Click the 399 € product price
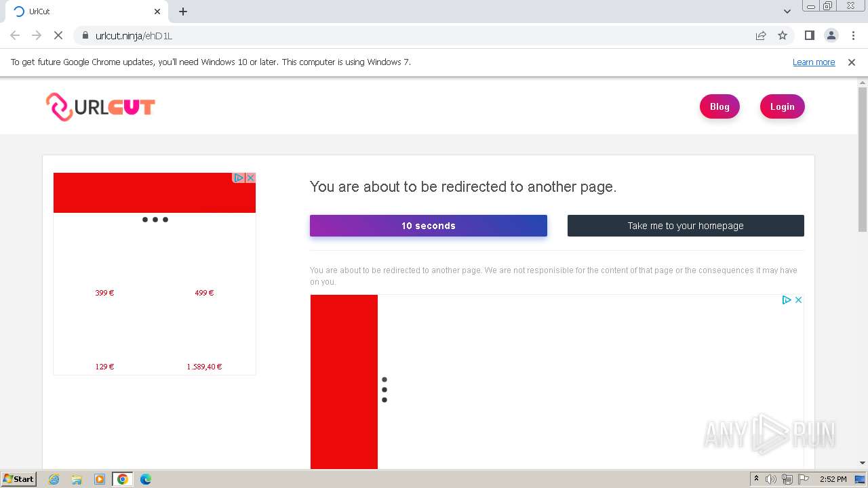 [104, 293]
